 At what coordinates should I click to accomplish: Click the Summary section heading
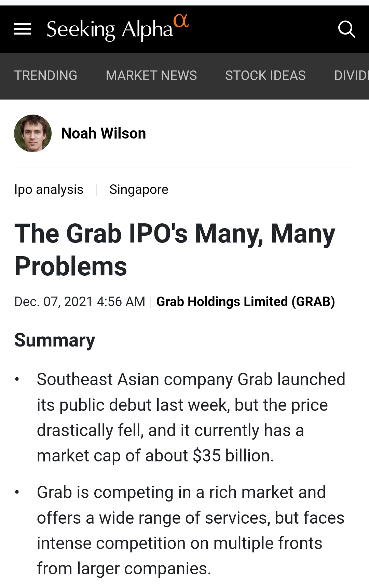point(55,340)
